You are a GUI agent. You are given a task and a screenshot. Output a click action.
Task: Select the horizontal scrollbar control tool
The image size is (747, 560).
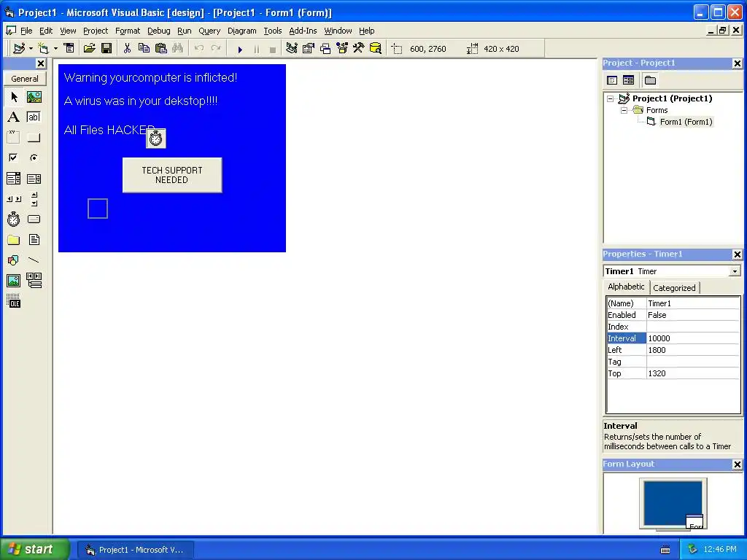click(14, 199)
